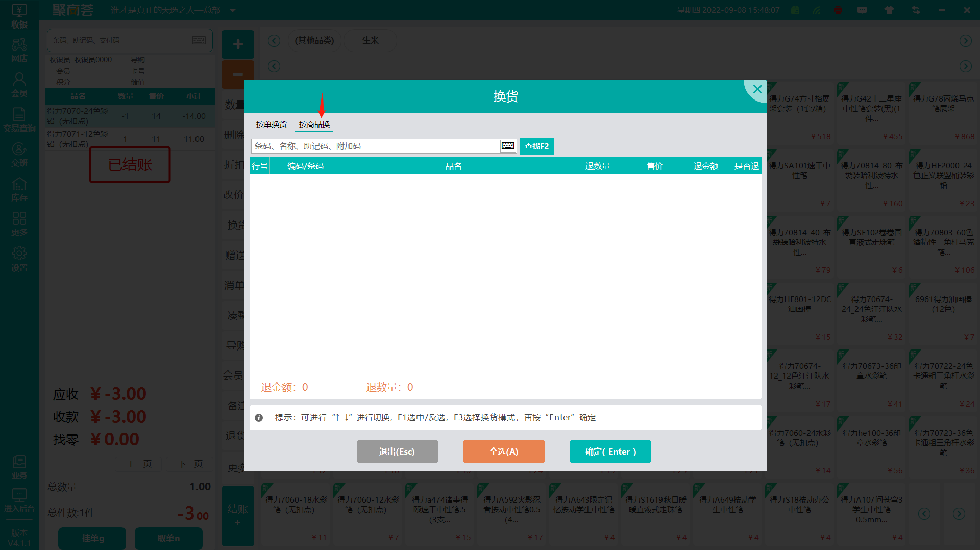Select product 得力G78丙烯马克笔展架

click(x=943, y=113)
